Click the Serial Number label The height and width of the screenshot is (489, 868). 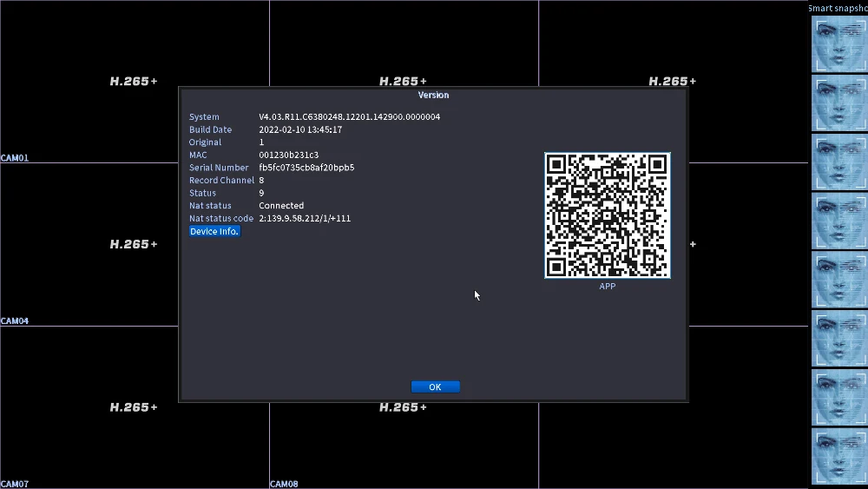[219, 168]
